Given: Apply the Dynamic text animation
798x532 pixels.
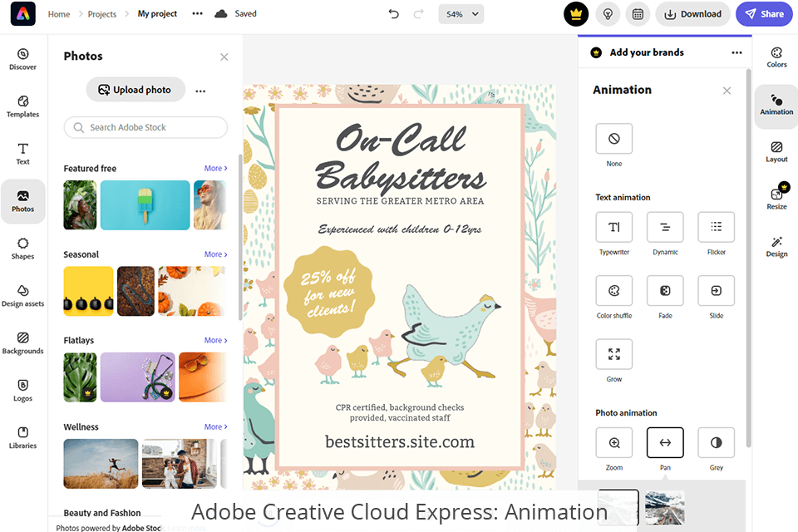Looking at the screenshot, I should coord(665,227).
